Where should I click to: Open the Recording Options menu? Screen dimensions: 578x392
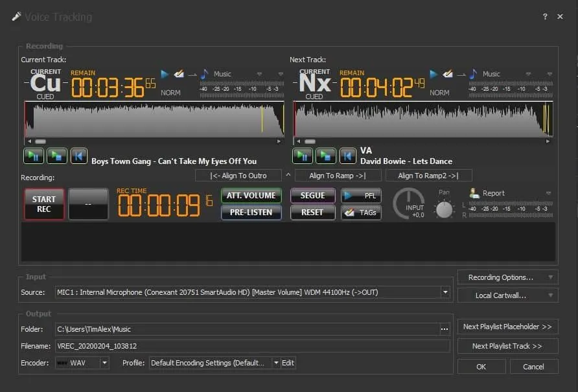click(507, 277)
